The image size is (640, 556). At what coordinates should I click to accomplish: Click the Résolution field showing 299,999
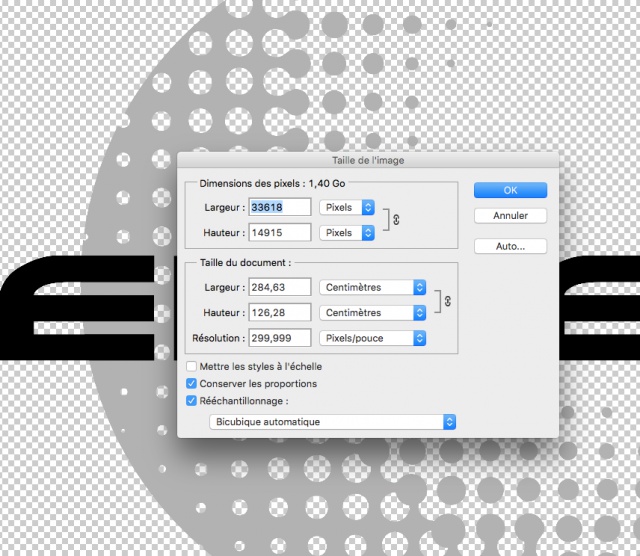(279, 339)
